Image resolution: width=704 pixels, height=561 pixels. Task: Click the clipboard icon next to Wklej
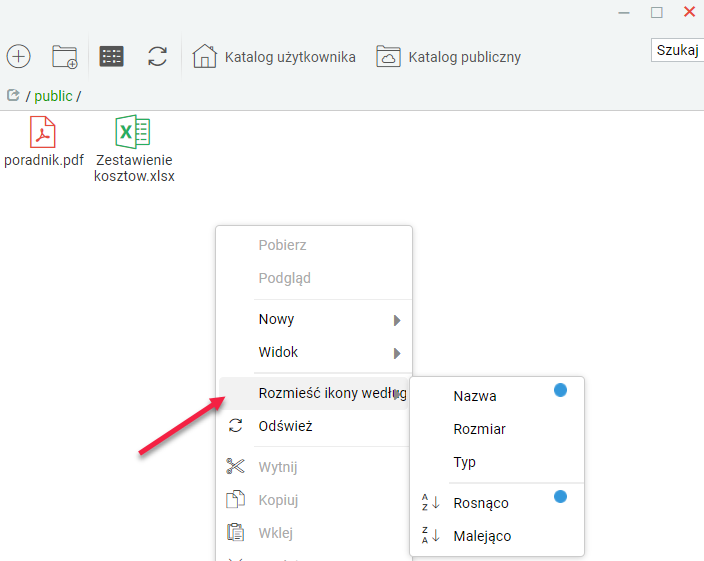(x=236, y=532)
